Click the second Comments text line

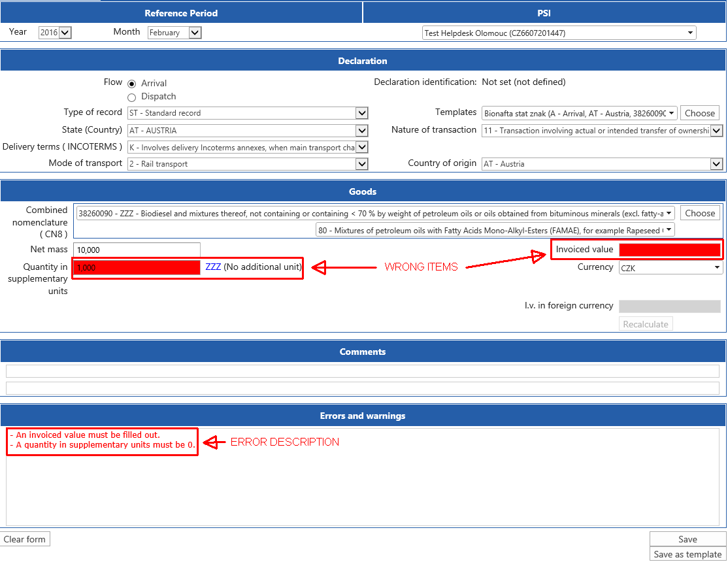[x=363, y=388]
